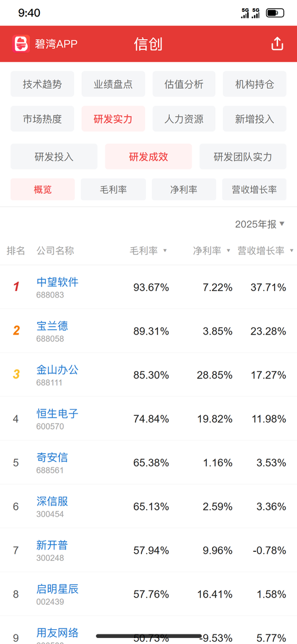297x644 pixels.
Task: Select the 毛利率 filter chip
Action: [x=113, y=190]
